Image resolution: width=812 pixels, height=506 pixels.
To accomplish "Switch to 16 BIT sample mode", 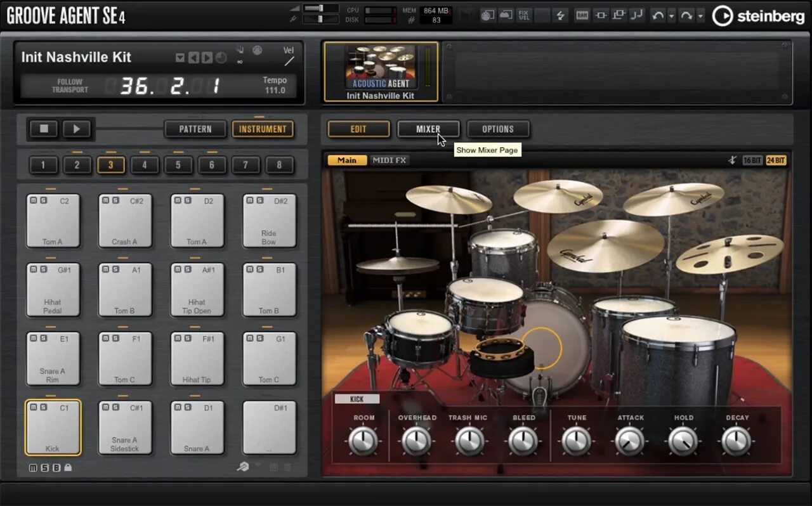I will (x=752, y=160).
